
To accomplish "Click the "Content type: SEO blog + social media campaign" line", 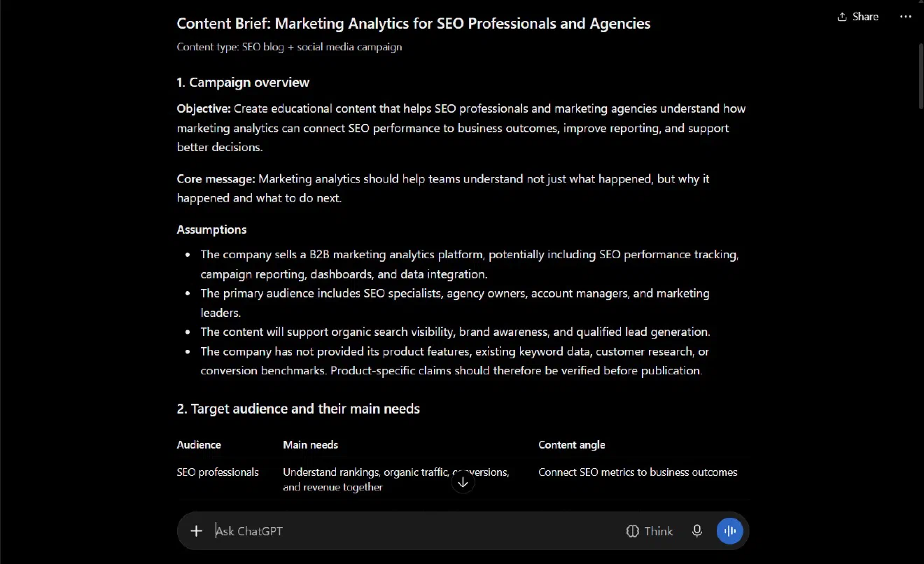I will pos(289,47).
